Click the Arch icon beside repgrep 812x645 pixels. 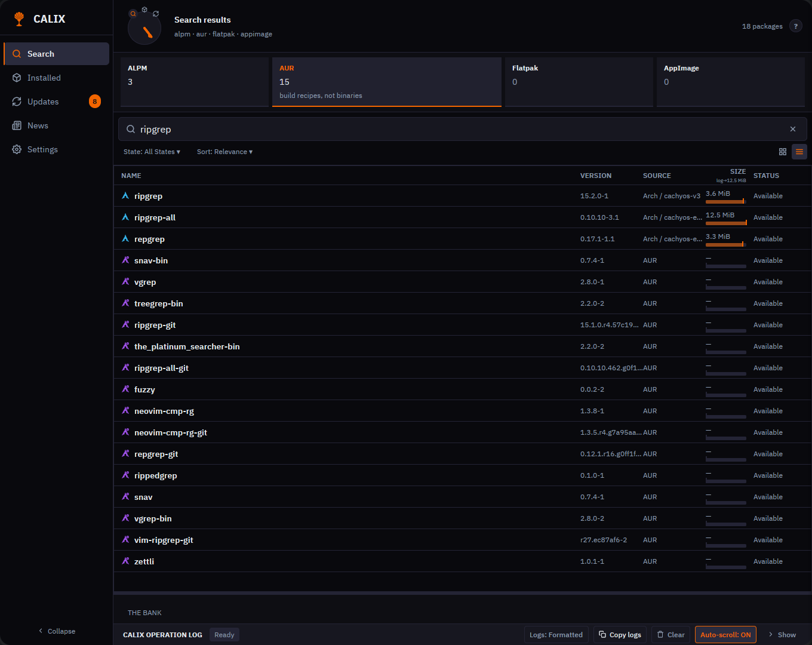click(x=125, y=239)
